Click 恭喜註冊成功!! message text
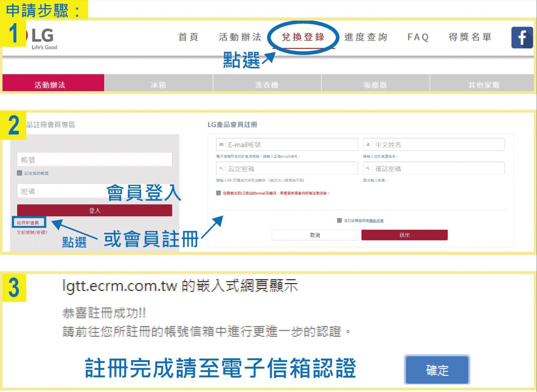This screenshot has width=537, height=392. [104, 313]
